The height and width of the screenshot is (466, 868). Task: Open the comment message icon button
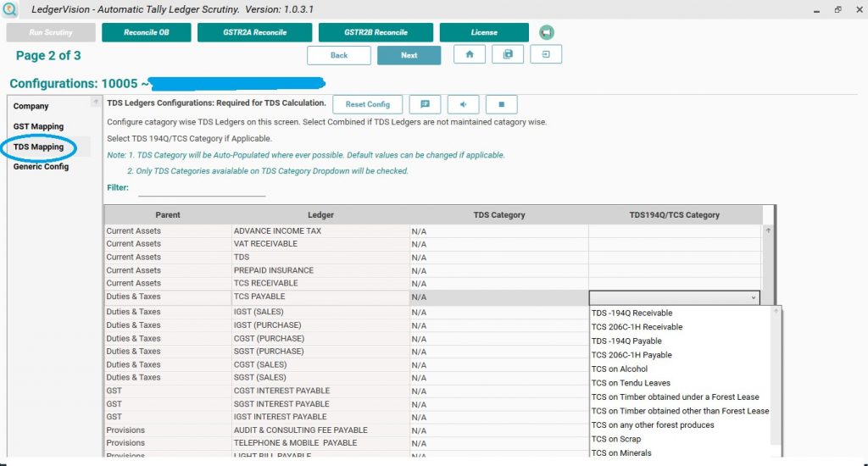click(425, 104)
